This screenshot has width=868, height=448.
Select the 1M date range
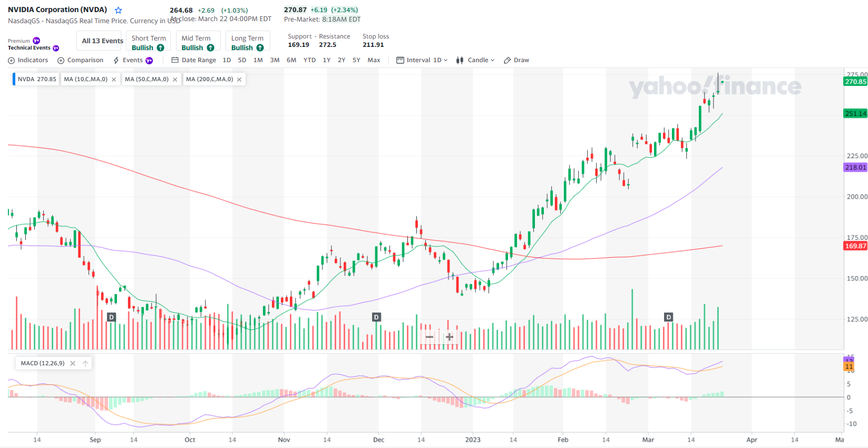[258, 60]
